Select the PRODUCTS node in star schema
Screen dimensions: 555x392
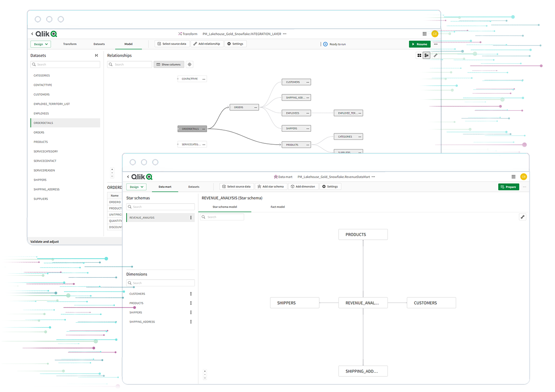[x=363, y=234]
